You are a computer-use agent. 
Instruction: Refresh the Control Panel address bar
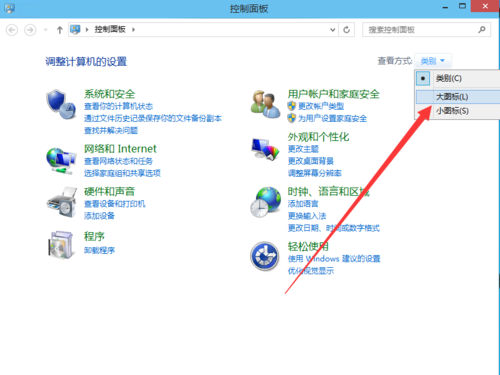tap(347, 30)
